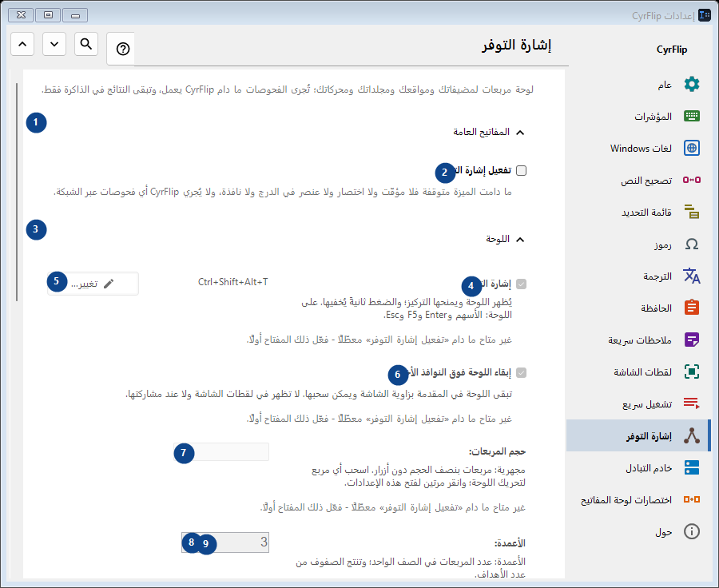Click the help question mark icon
719x588 pixels.
pyautogui.click(x=122, y=49)
